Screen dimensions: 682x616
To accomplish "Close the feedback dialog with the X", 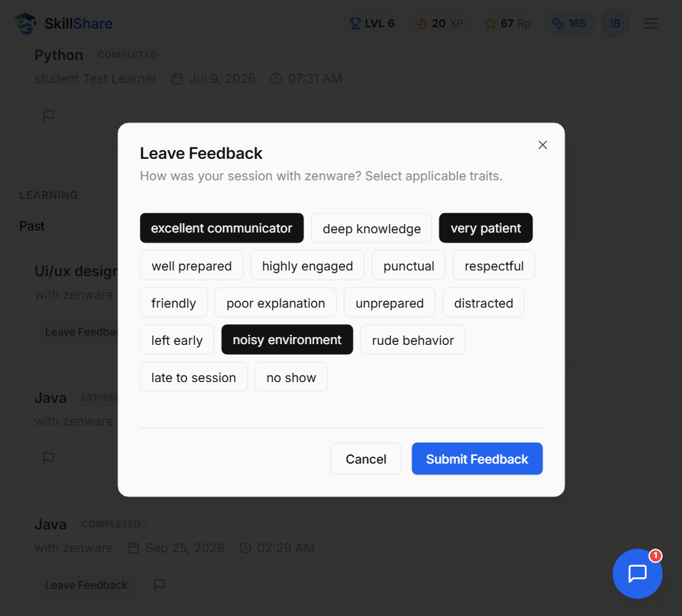I will [542, 145].
